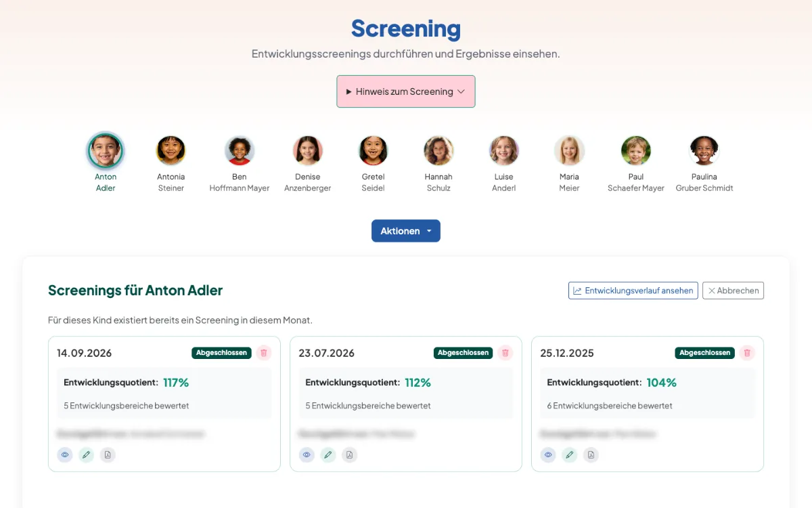Click the 104% Entwicklungsquotient value
This screenshot has width=812, height=508.
point(661,383)
